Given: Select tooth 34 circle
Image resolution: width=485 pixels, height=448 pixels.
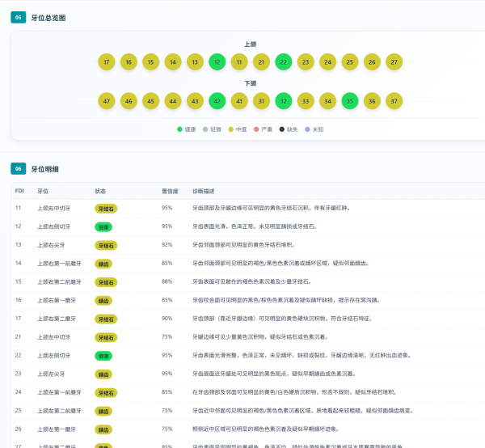Looking at the screenshot, I should click(x=327, y=101).
